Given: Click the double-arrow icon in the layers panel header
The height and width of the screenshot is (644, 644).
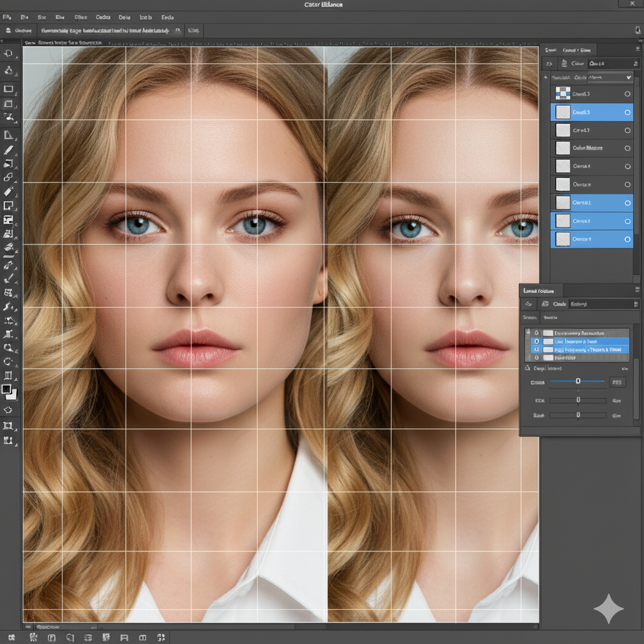Looking at the screenshot, I should 548,64.
